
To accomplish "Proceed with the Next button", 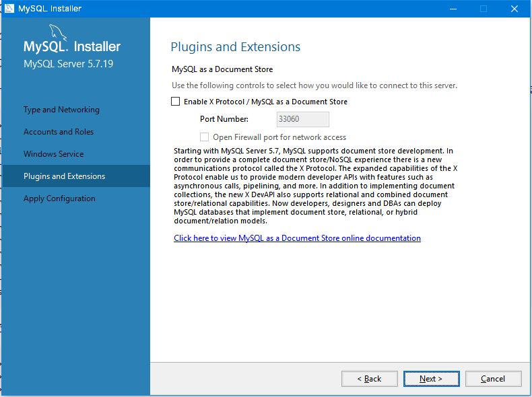I will pos(431,379).
